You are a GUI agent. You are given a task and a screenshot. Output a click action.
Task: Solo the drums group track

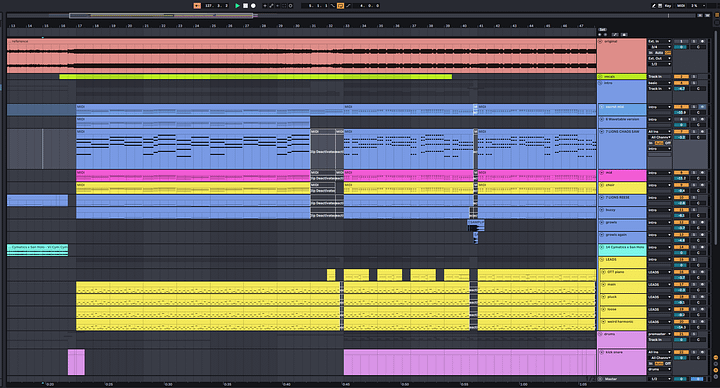tap(694, 334)
